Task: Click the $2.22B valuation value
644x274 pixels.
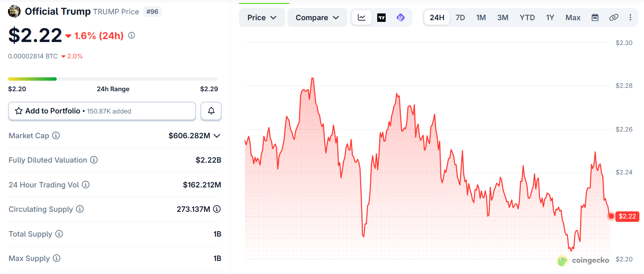Action: [x=208, y=160]
